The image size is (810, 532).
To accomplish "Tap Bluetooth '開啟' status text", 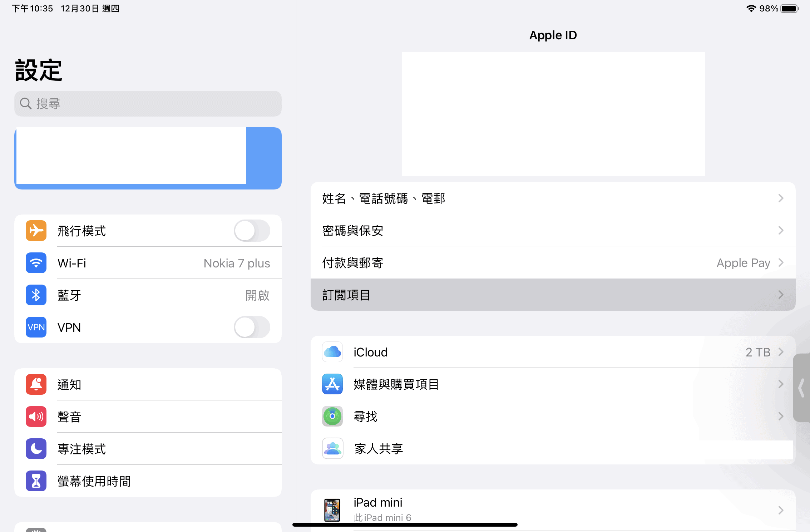I will pyautogui.click(x=258, y=295).
